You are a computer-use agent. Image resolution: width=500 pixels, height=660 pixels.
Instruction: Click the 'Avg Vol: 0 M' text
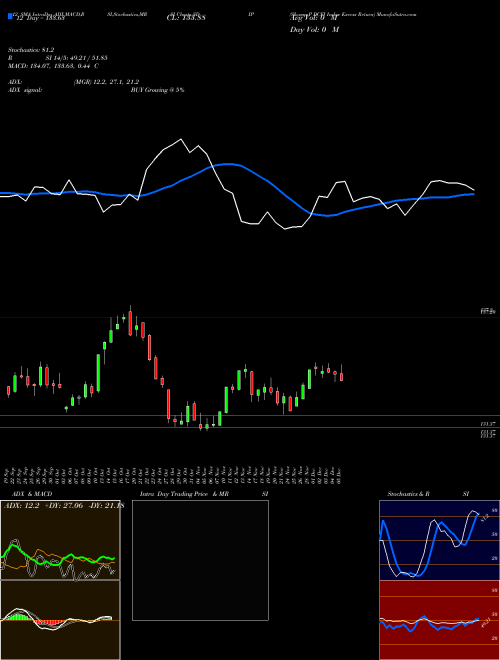pos(314,19)
